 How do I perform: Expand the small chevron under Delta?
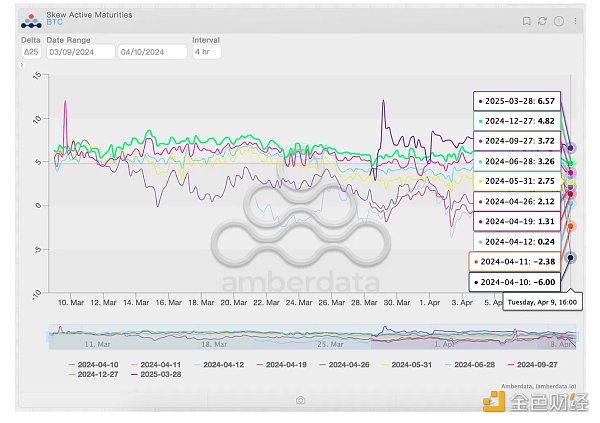[22, 64]
